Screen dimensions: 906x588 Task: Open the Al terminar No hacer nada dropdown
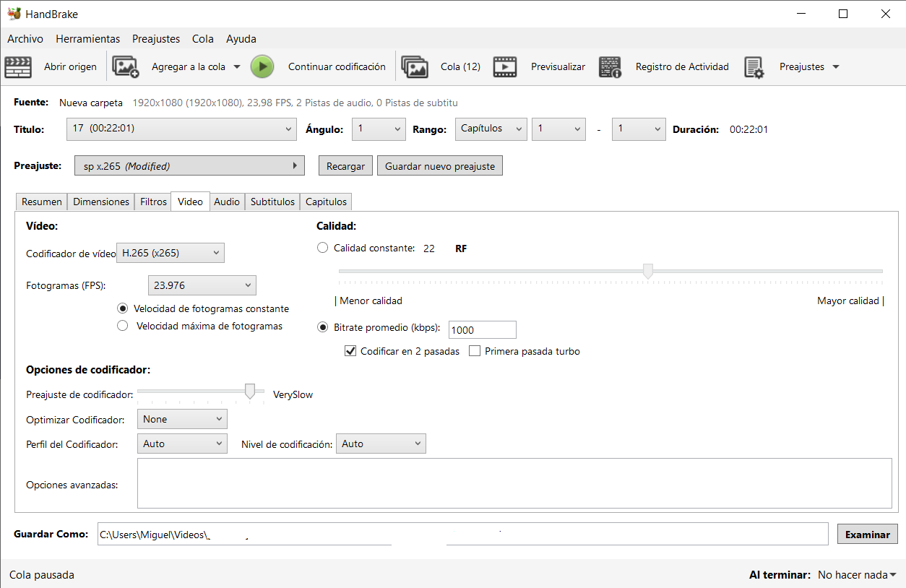(x=857, y=575)
